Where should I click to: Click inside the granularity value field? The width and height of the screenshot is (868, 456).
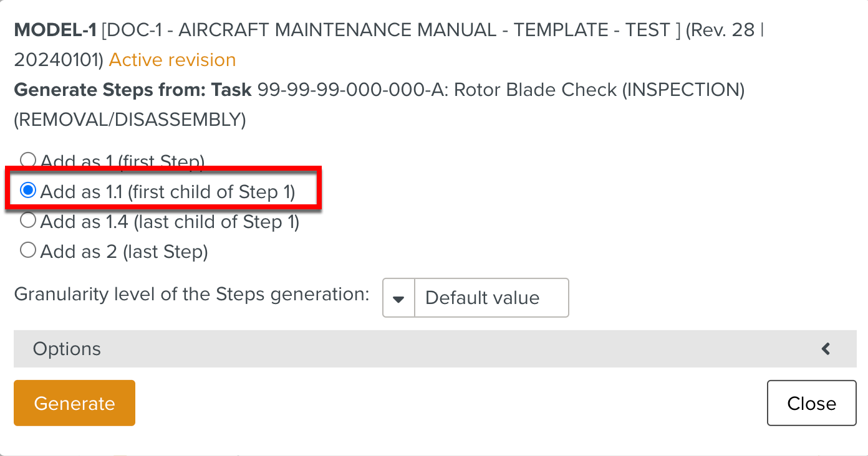click(493, 298)
